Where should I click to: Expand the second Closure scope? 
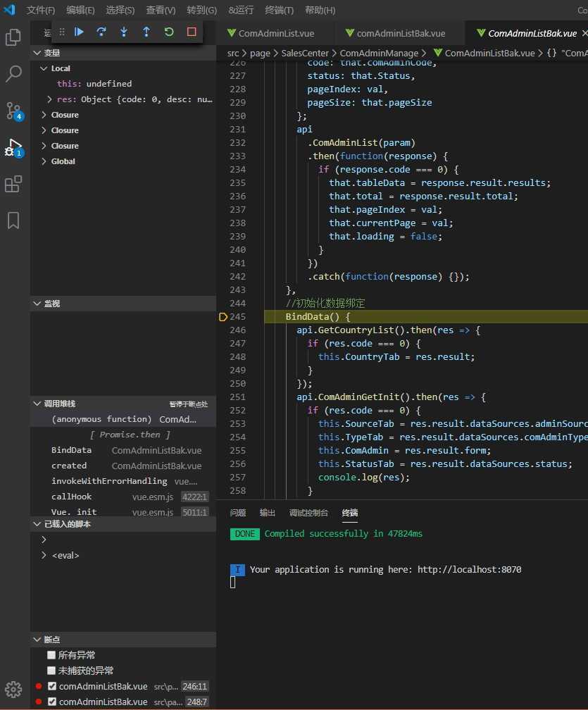[44, 130]
